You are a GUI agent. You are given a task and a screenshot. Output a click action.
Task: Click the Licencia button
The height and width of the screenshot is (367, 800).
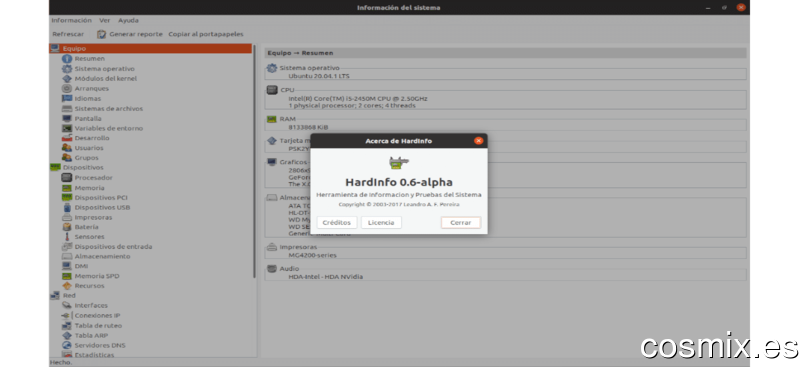click(381, 223)
